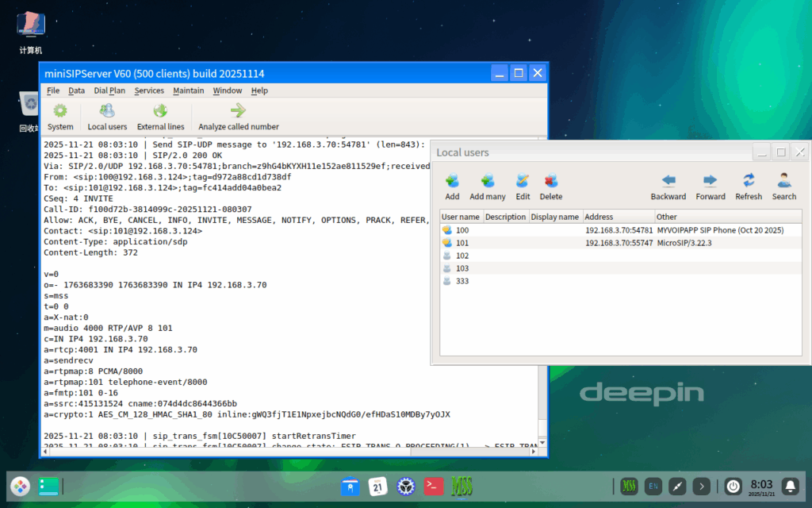
Task: Open the Dial Plan menu
Action: [x=109, y=90]
